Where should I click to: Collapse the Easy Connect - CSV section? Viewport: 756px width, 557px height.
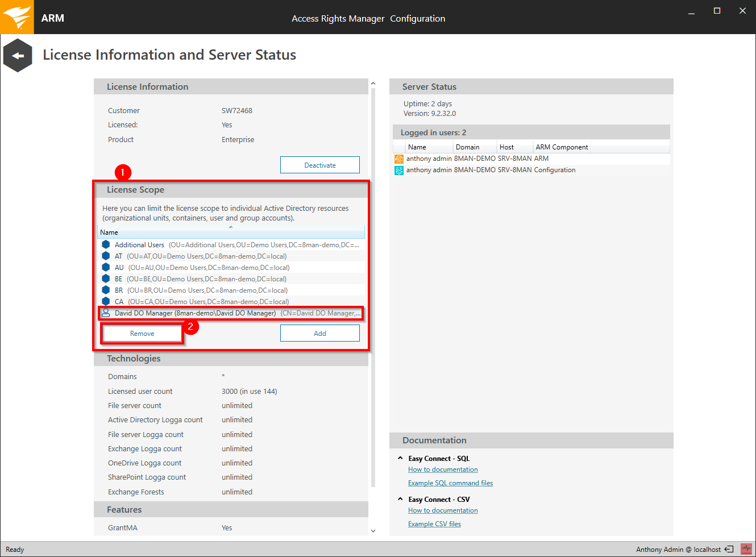[400, 499]
